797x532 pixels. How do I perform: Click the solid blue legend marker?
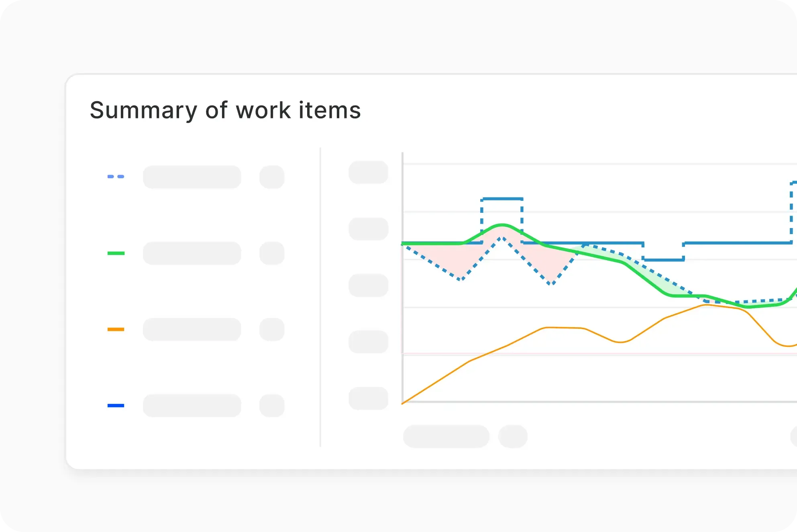coord(116,406)
